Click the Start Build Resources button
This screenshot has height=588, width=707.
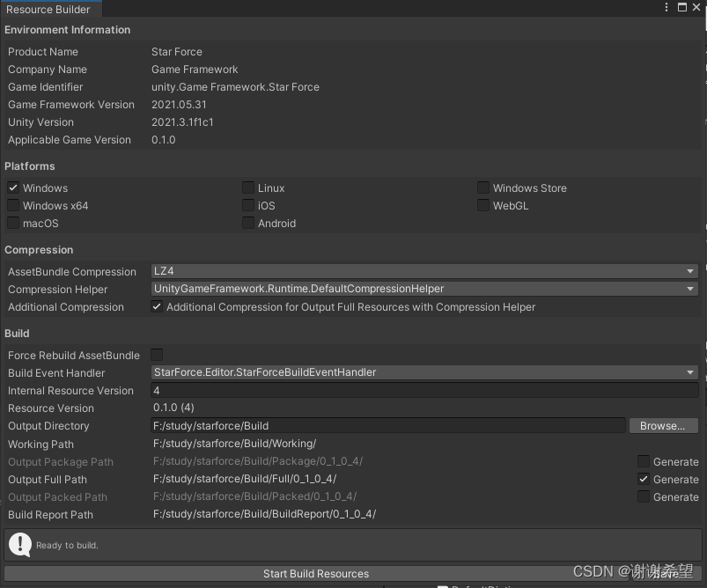coord(315,573)
